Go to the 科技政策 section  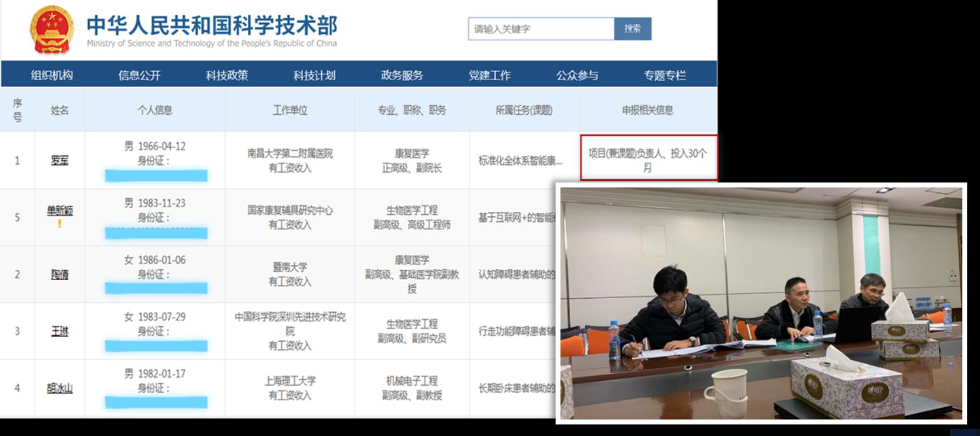(x=227, y=75)
